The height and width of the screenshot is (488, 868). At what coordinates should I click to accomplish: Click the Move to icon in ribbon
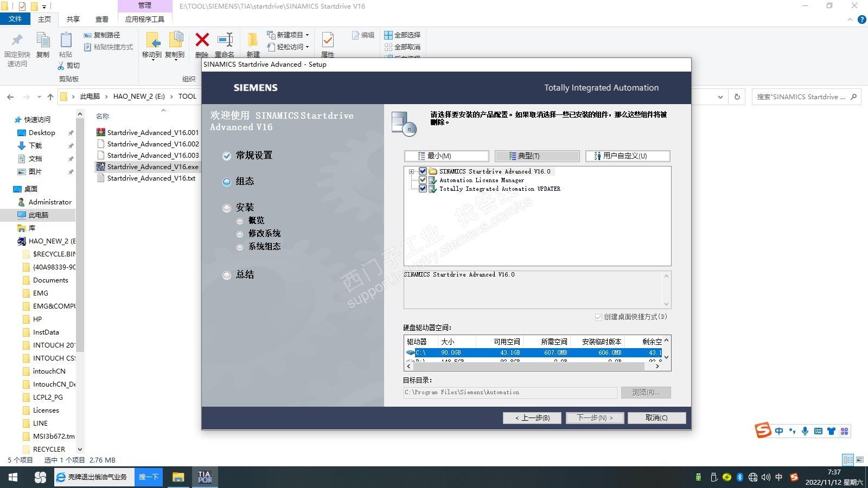(152, 40)
